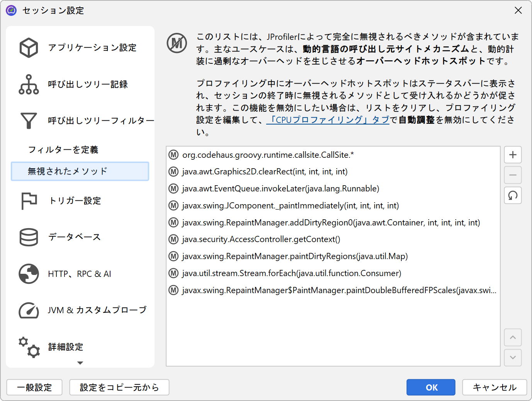Select java.awt.Graphics2D.clearRect list entry
Image resolution: width=532 pixels, height=401 pixels.
tap(265, 172)
